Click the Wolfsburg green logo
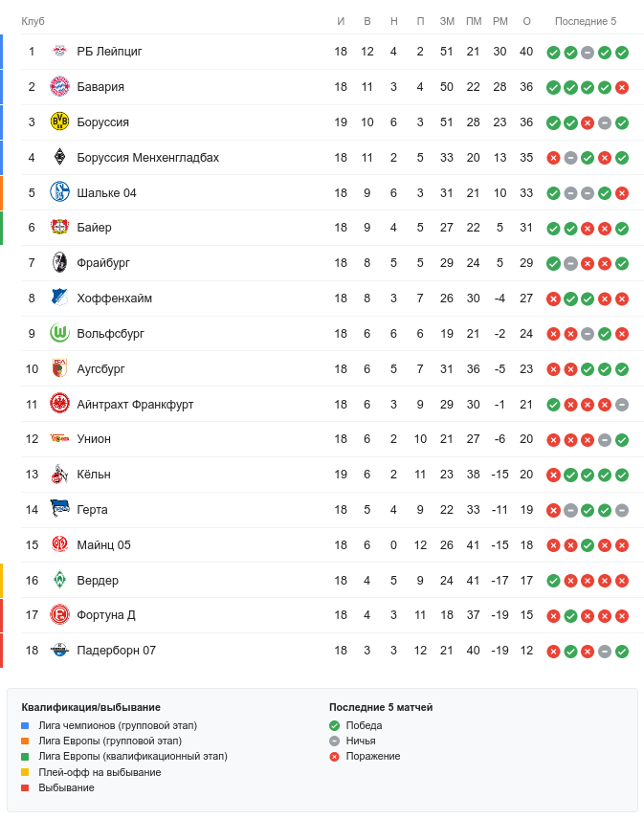Screen dimensions: 644x819 [59, 334]
